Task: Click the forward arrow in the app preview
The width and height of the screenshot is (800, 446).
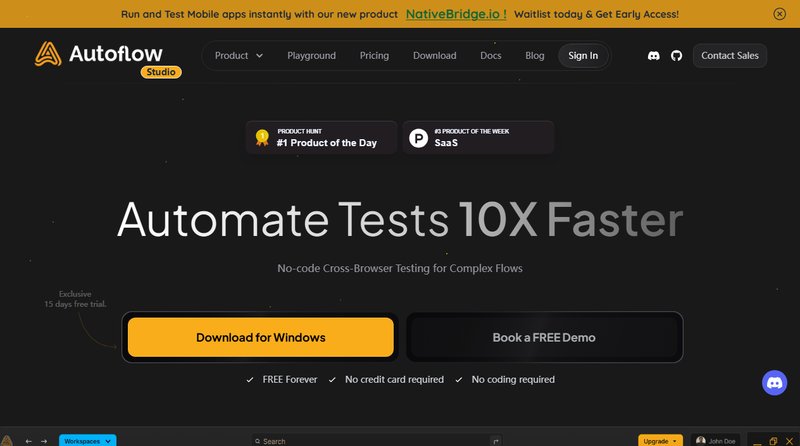Action: 44,440
